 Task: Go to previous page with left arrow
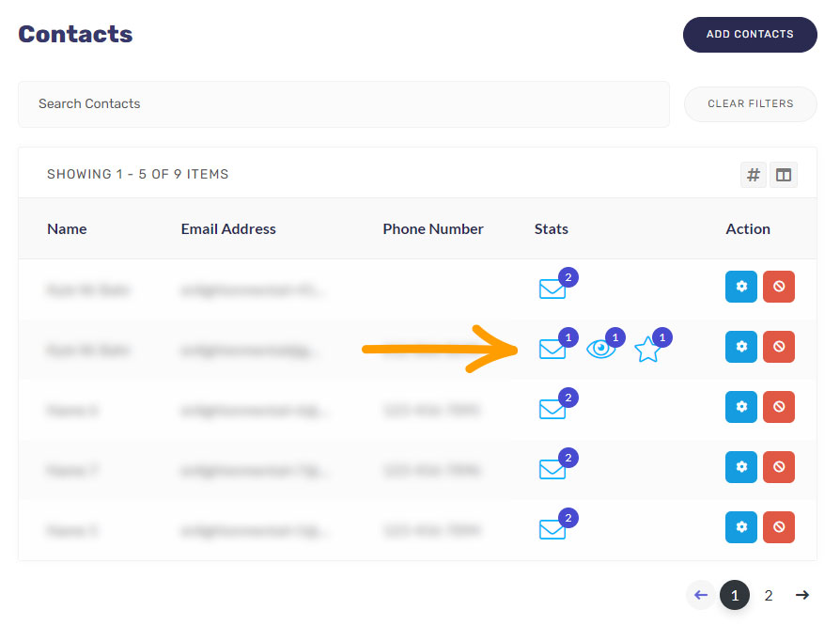click(x=701, y=595)
